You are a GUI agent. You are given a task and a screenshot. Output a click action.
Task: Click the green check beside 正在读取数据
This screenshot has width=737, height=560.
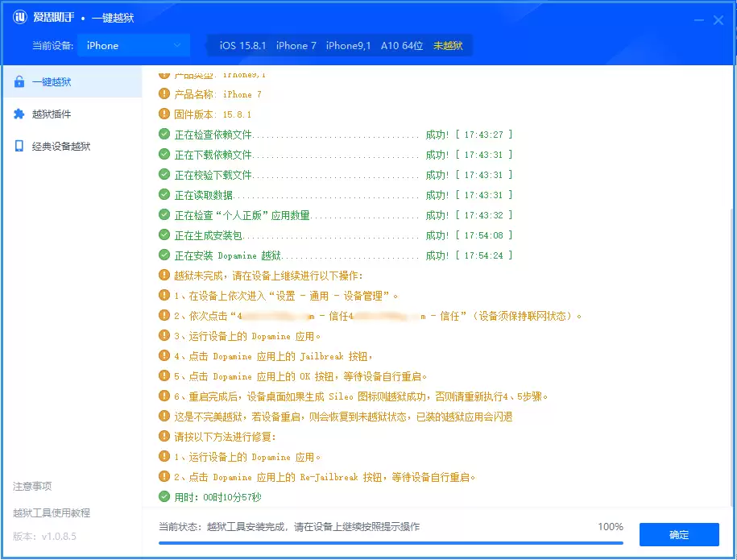[x=164, y=194]
